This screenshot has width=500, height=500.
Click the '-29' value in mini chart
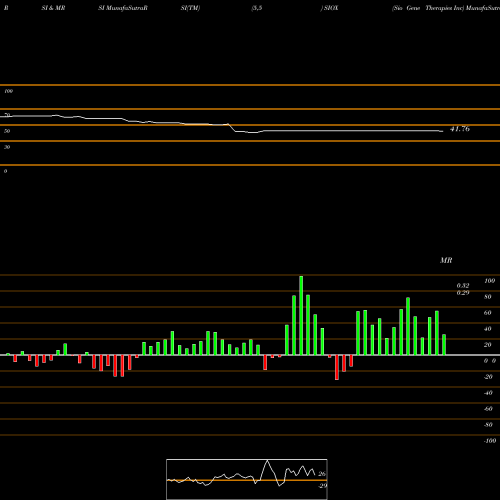click(x=322, y=486)
